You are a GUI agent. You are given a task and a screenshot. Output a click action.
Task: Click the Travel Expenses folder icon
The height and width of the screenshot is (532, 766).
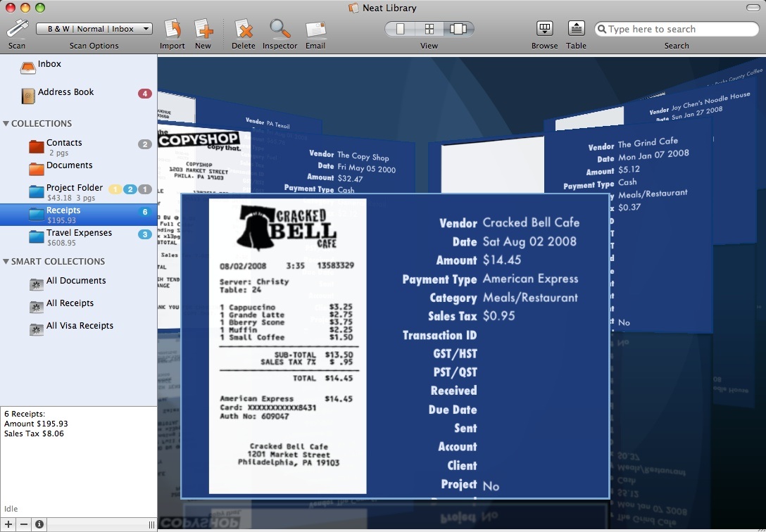(37, 236)
